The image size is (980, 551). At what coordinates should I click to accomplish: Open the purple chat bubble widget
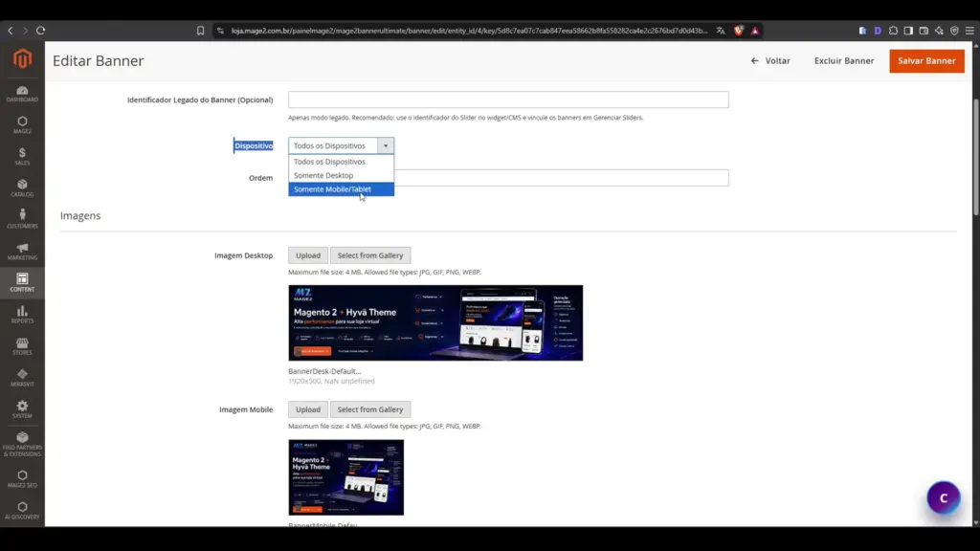coord(943,497)
